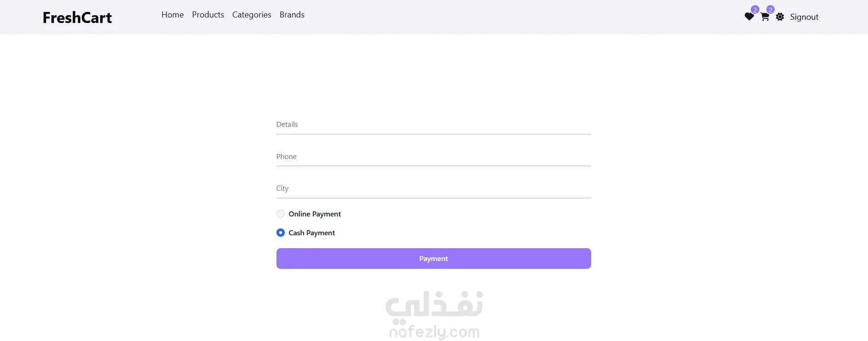Viewport: 868px width, 341px height.
Task: Go to the Home page
Action: click(x=172, y=15)
